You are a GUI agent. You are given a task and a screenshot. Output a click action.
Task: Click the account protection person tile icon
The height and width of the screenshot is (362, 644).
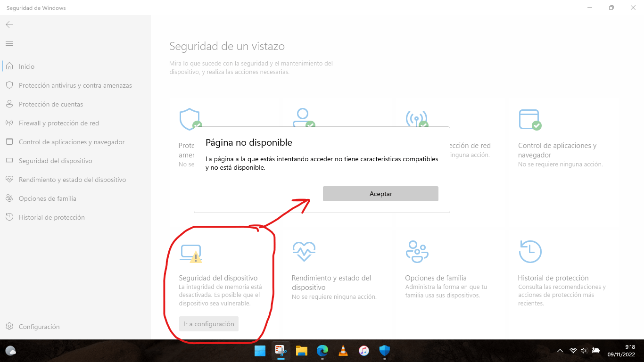[x=304, y=117]
